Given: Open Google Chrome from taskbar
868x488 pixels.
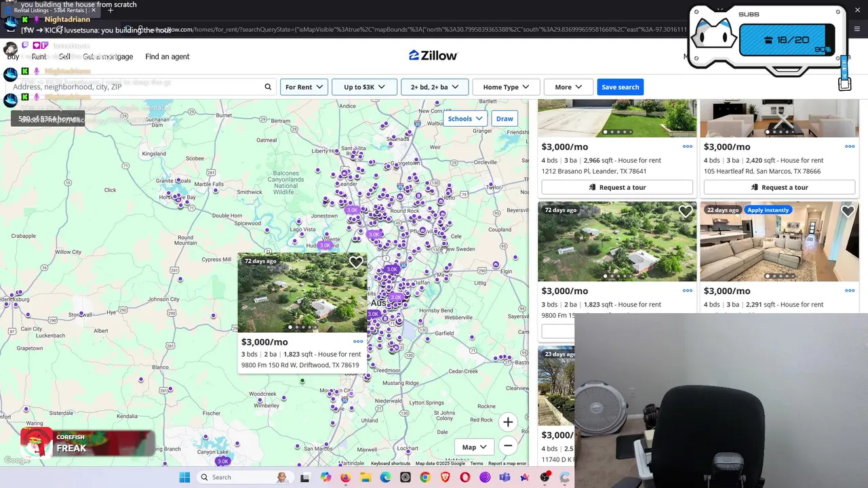Looking at the screenshot, I should tap(425, 477).
